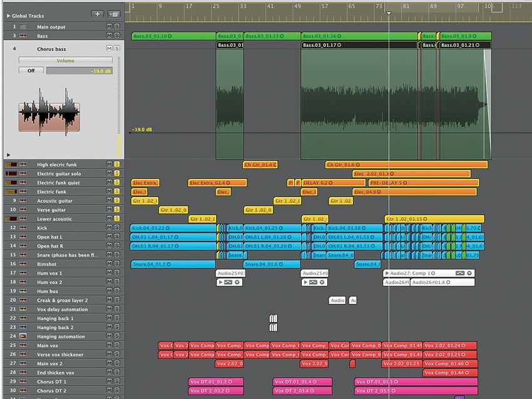Mute the Kick track

(x=110, y=227)
